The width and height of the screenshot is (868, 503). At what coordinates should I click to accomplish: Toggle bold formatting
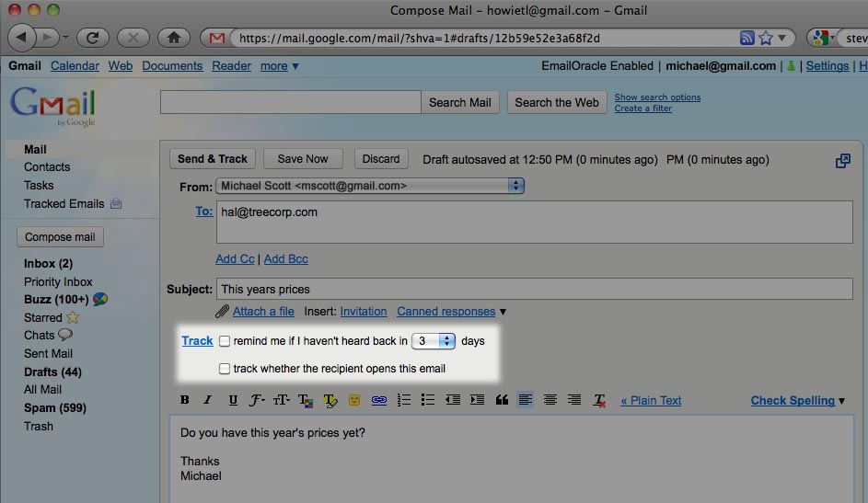click(185, 400)
